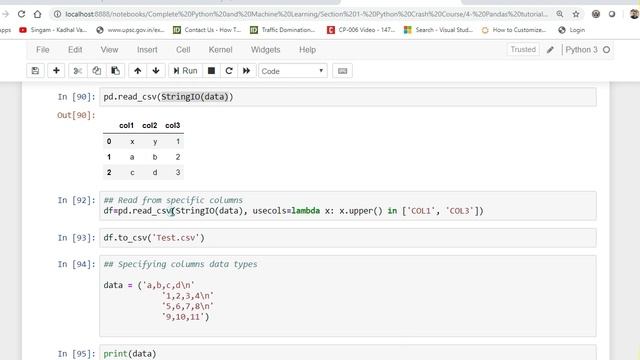Cut selected cells with scissors icon
640x360 pixels.
pos(78,71)
